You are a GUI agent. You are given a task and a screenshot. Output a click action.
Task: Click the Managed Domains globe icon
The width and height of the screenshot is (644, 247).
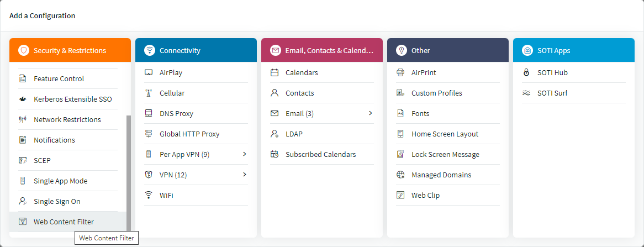tap(400, 175)
